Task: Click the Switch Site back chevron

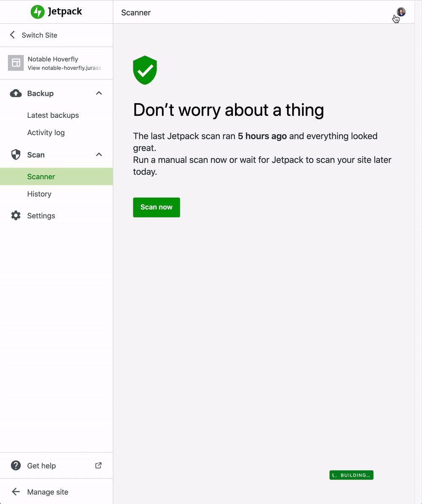Action: [13, 35]
